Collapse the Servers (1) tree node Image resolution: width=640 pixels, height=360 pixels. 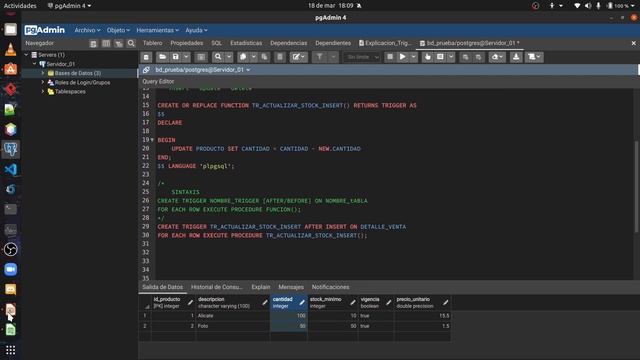(x=27, y=55)
